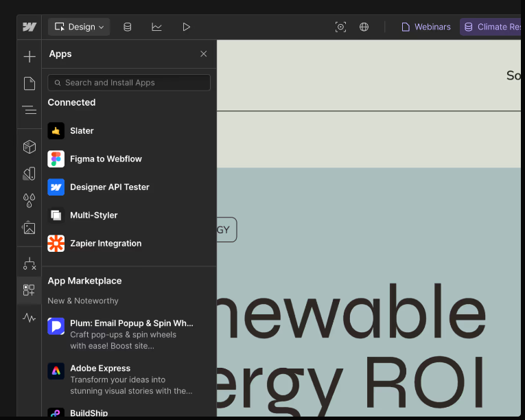The width and height of the screenshot is (525, 420).
Task: Open the Audit activity pulse icon
Action: click(30, 317)
